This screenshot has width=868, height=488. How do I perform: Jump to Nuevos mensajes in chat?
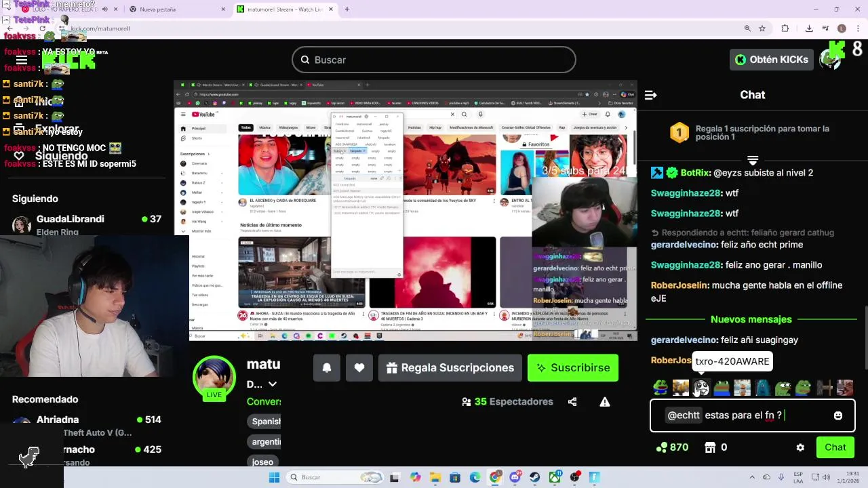pos(751,319)
